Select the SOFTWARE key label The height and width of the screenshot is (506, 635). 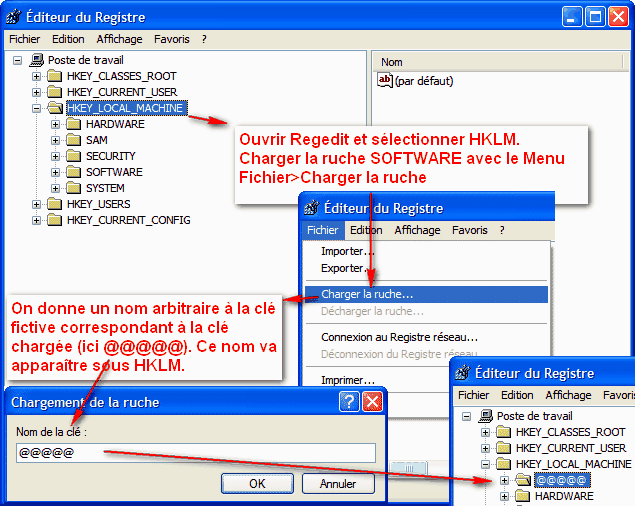pyautogui.click(x=114, y=172)
